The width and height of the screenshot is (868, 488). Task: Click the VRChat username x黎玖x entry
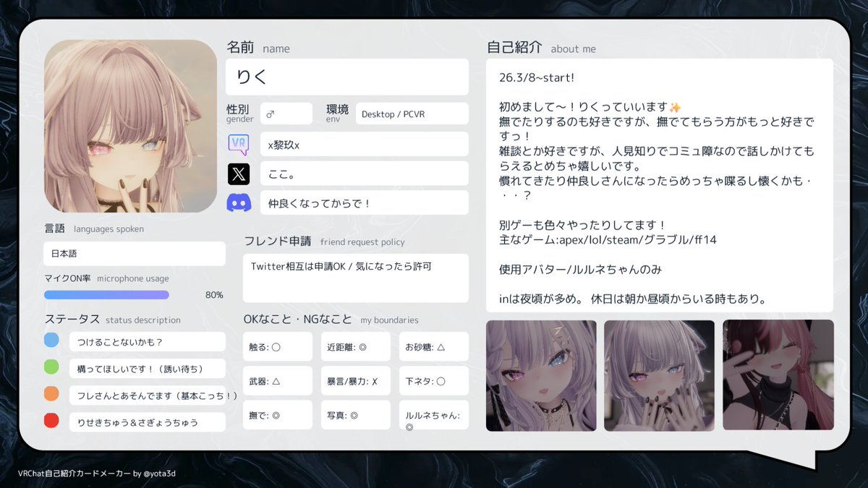364,144
